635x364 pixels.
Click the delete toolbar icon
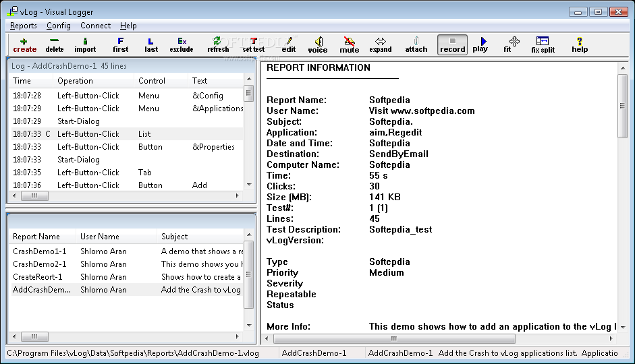(x=54, y=45)
